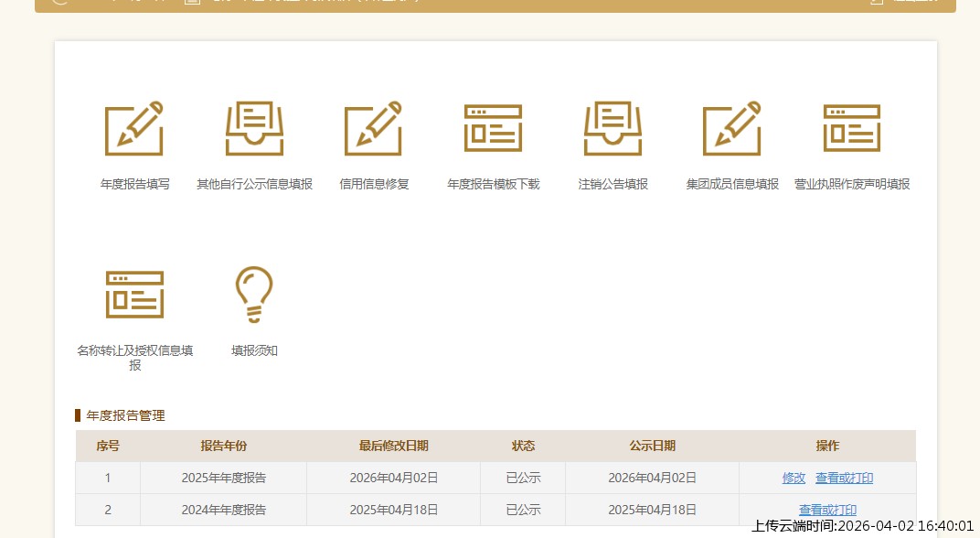Screen dimensions: 980x538
Task: Open 年度报告模板下载 template download icon
Action: point(493,130)
